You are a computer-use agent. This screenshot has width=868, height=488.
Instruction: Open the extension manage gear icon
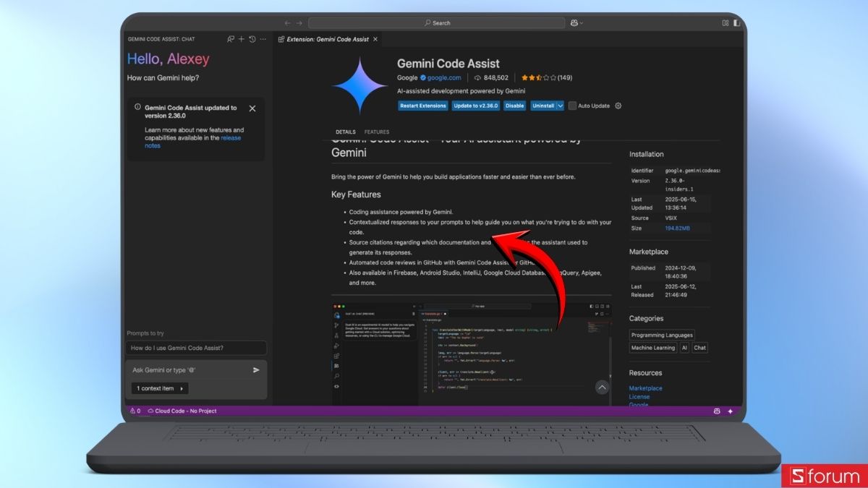(x=618, y=106)
